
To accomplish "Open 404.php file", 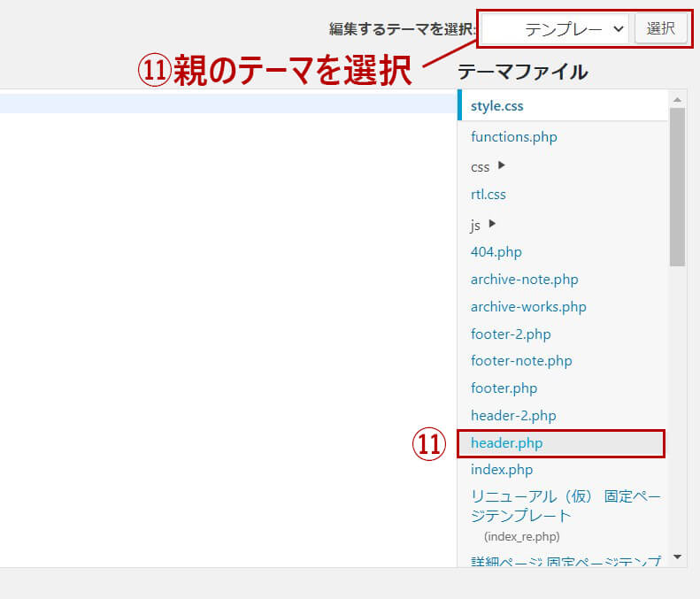I will click(496, 252).
